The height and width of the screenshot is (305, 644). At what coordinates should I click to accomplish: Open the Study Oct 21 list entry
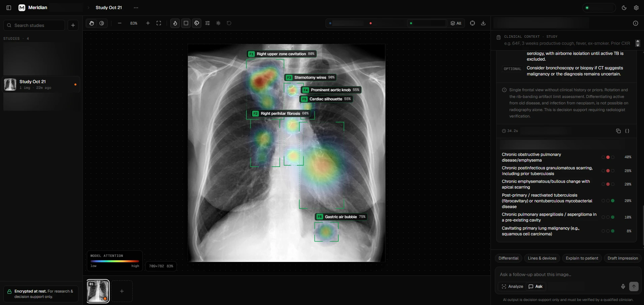tap(41, 84)
